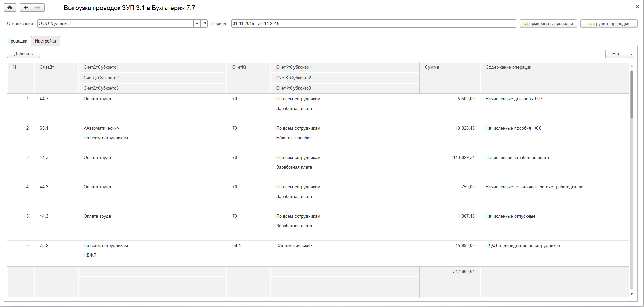The height and width of the screenshot is (307, 644).
Task: Expand the Организация dropdown list
Action: (197, 24)
